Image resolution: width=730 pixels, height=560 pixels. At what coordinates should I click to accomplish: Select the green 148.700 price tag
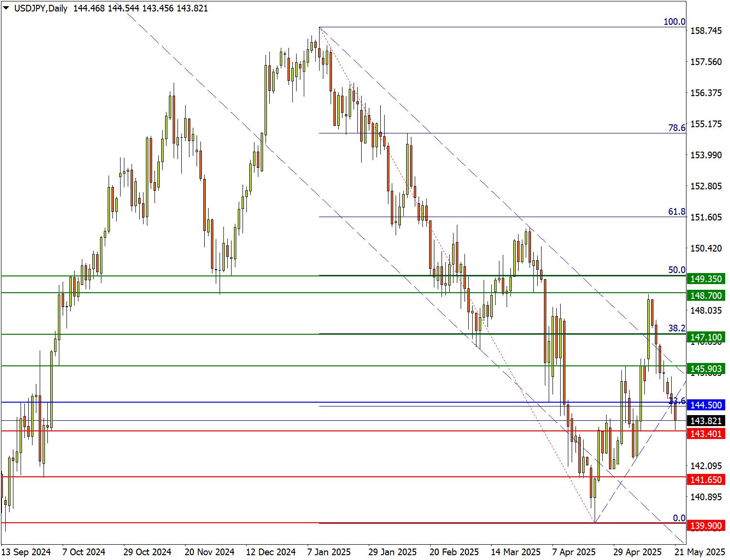coord(706,296)
